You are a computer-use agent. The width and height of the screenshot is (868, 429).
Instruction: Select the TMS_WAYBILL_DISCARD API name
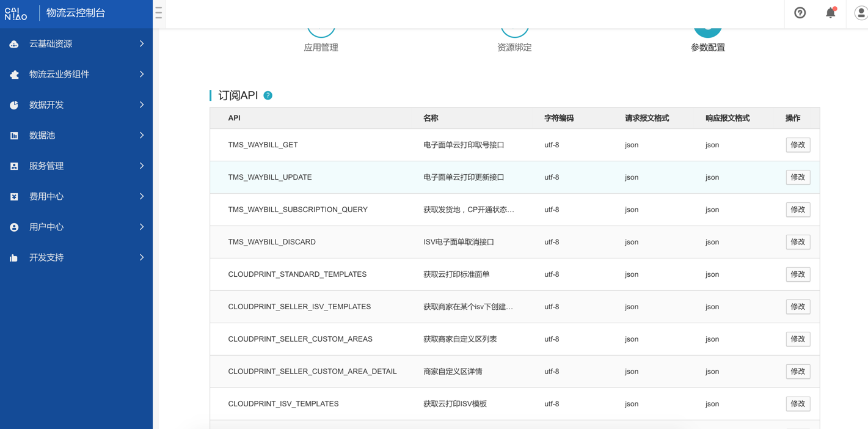(x=272, y=242)
